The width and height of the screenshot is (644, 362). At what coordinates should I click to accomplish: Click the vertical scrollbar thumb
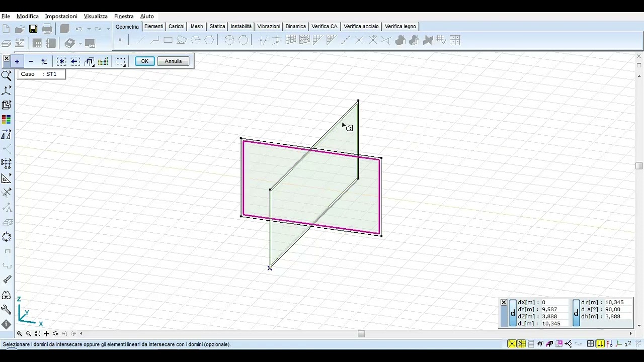639,166
